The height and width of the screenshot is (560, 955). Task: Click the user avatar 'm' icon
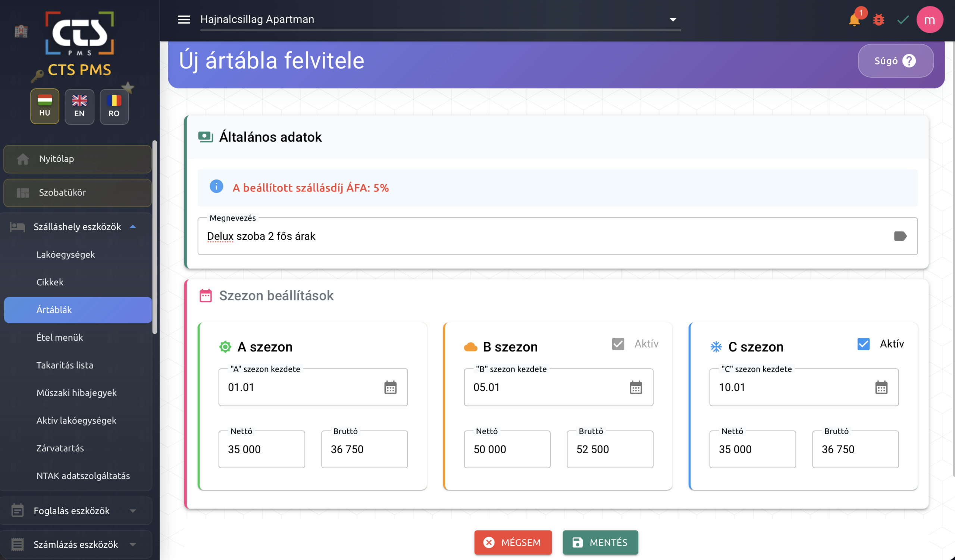pyautogui.click(x=929, y=20)
